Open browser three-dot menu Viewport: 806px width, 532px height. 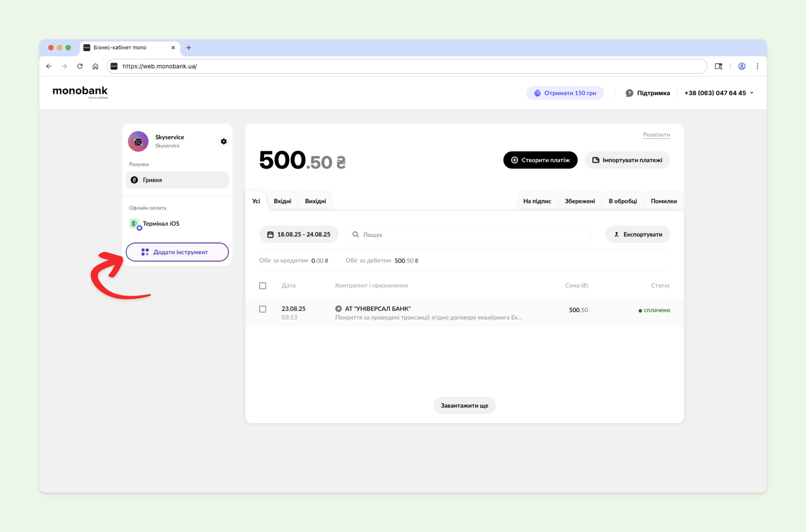pos(757,66)
